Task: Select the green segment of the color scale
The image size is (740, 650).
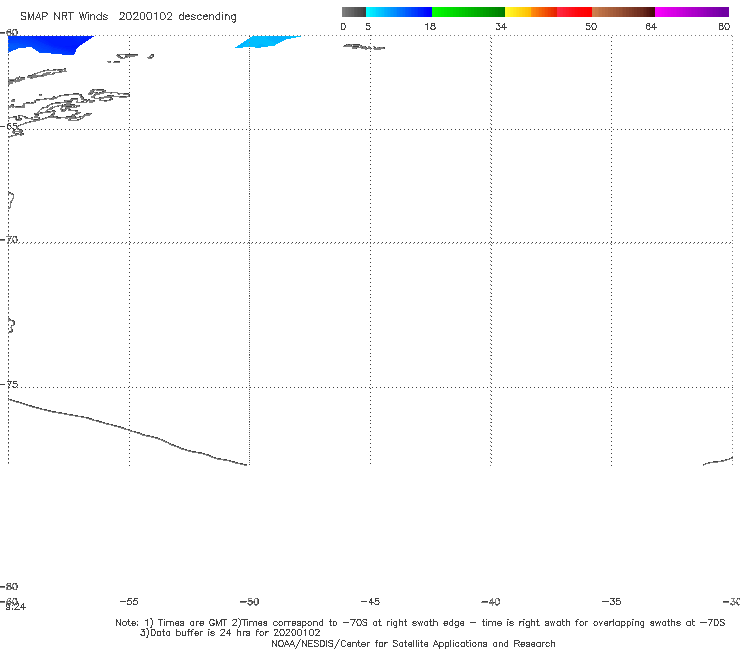Action: coord(468,12)
